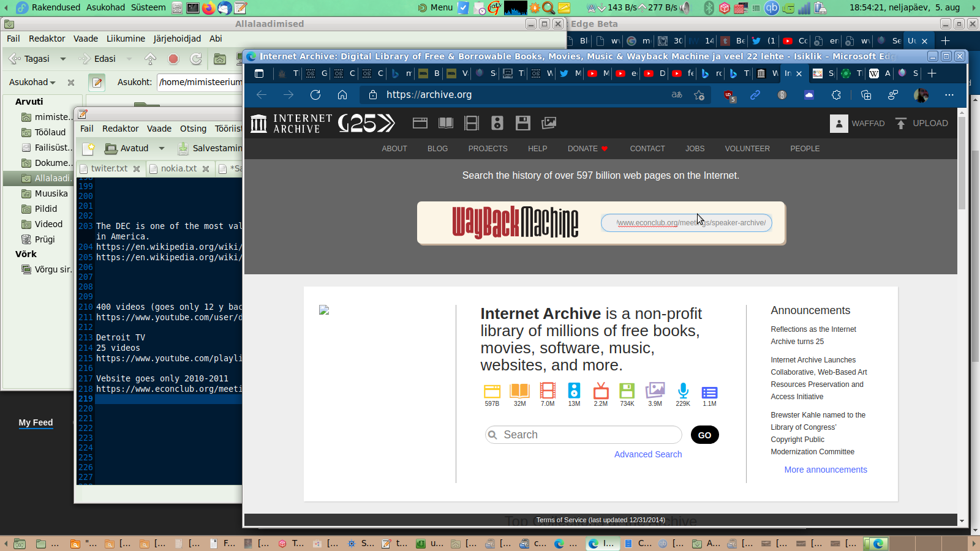Open Edge profile avatar
Viewport: 980px width, 551px height.
click(921, 95)
